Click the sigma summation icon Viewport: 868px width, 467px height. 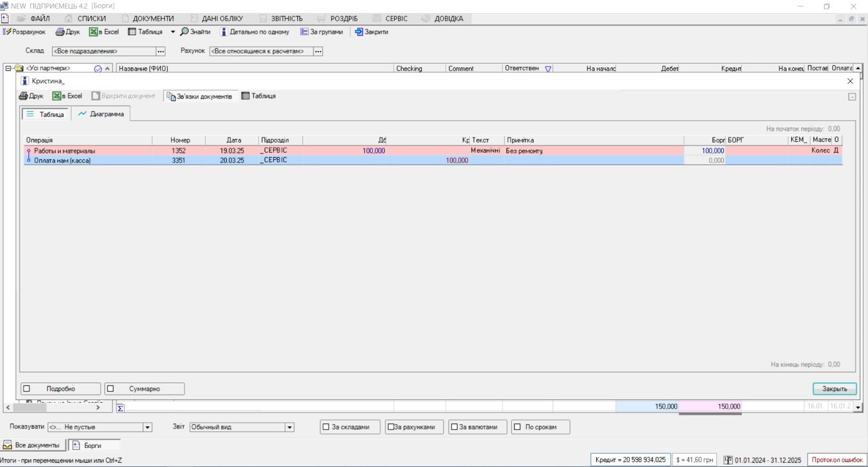(120, 408)
